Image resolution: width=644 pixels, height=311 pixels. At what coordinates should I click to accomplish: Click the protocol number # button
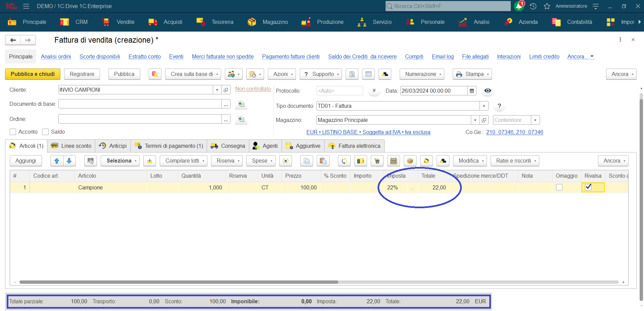pyautogui.click(x=374, y=91)
